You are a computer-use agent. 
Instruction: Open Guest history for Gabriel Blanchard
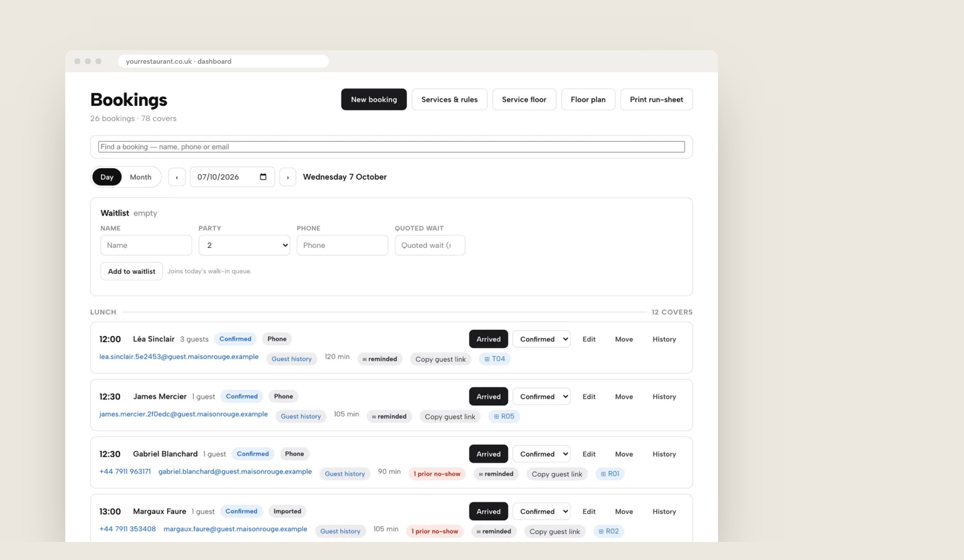[x=345, y=474]
